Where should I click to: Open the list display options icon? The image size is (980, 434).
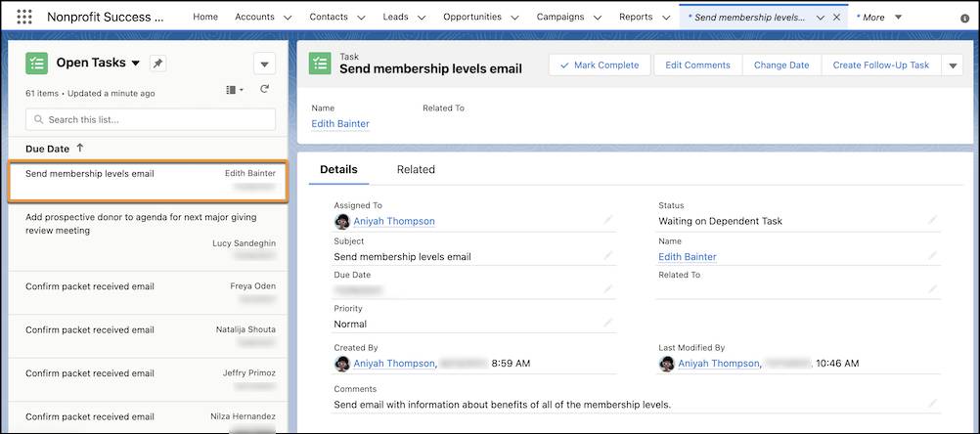[x=235, y=90]
